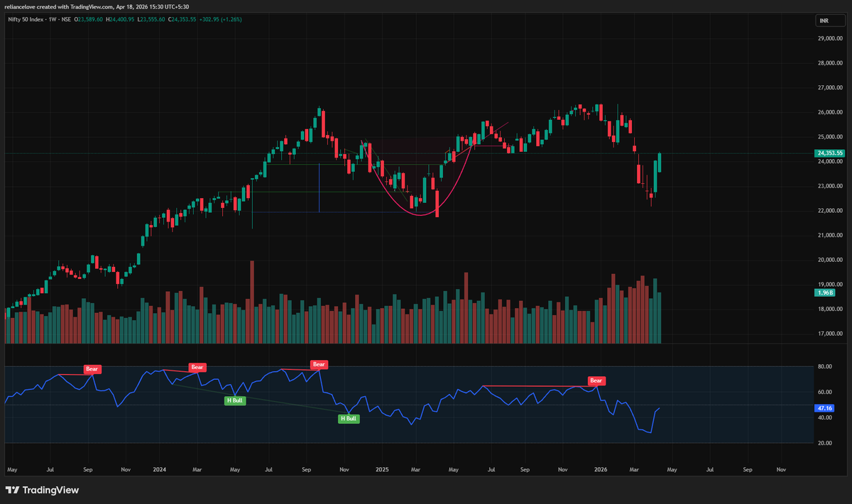The height and width of the screenshot is (504, 852).
Task: Click the 20,000.00 price axis label
Action: click(x=829, y=260)
